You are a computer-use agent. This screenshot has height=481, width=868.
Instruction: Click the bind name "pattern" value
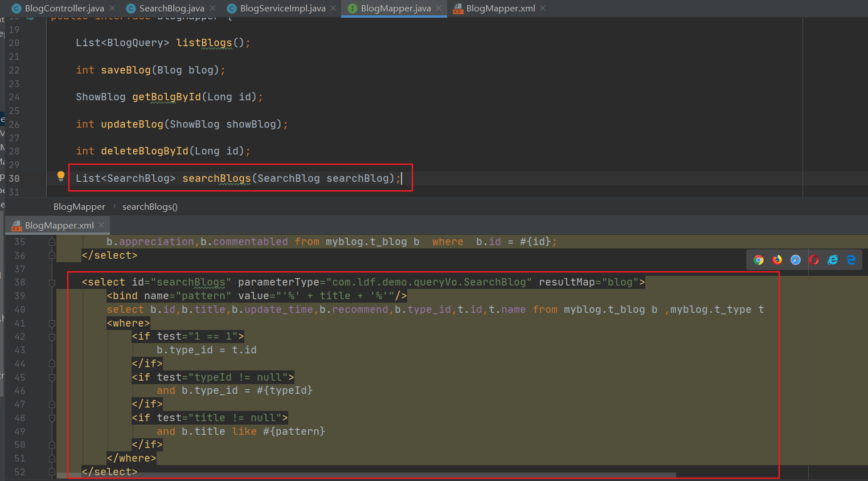pyautogui.click(x=204, y=296)
